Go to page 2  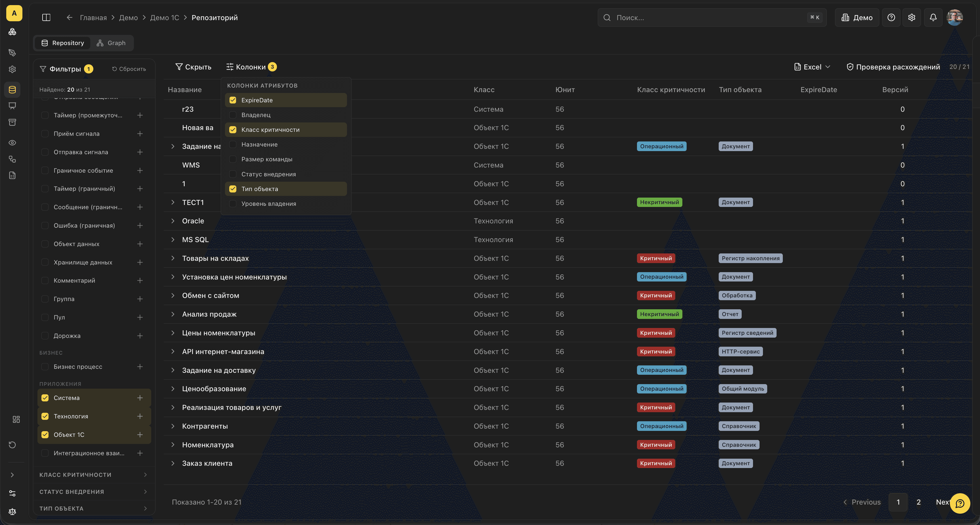pos(918,502)
